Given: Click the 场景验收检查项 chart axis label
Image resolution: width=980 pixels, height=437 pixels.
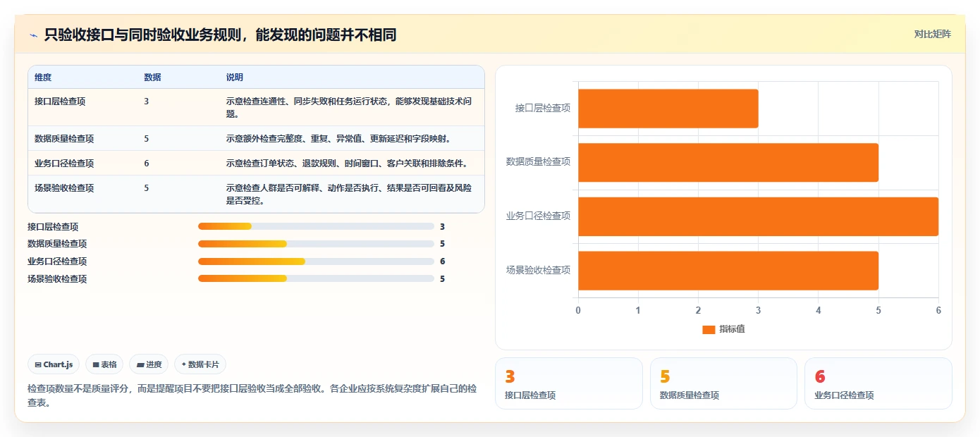Looking at the screenshot, I should [x=538, y=270].
